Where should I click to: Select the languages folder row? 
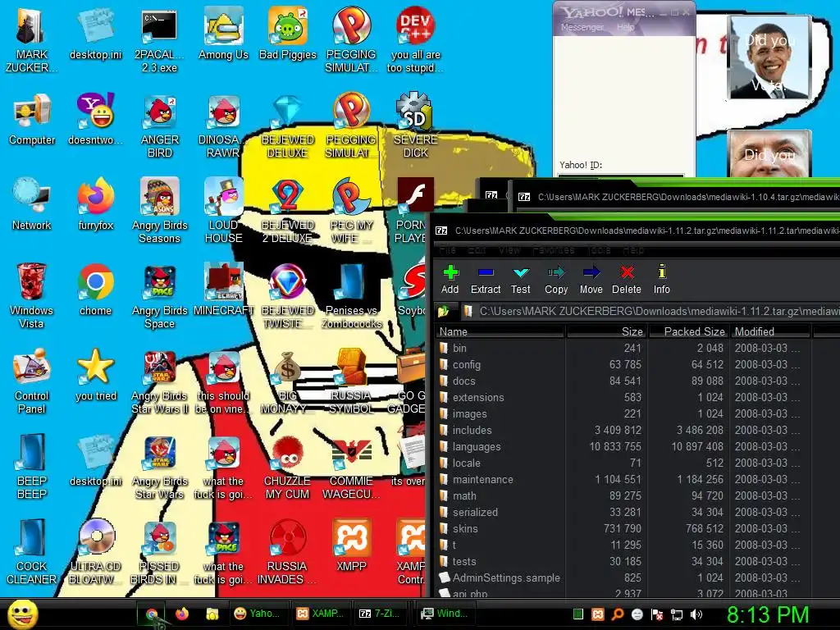click(622, 446)
